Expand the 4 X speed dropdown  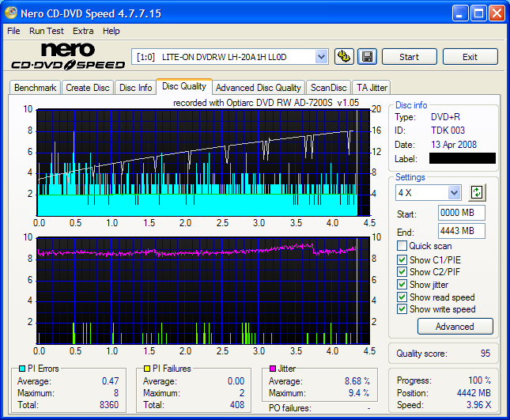pyautogui.click(x=454, y=193)
